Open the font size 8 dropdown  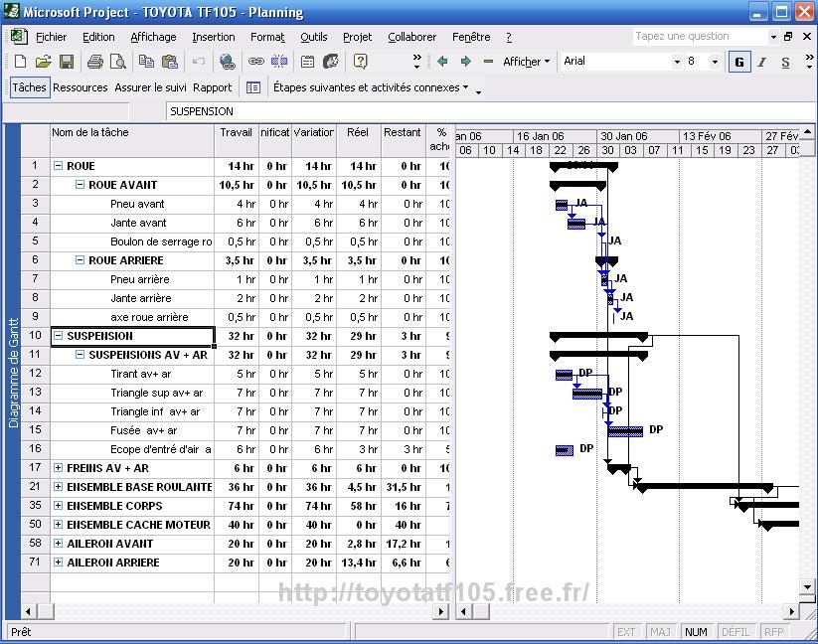(x=716, y=62)
